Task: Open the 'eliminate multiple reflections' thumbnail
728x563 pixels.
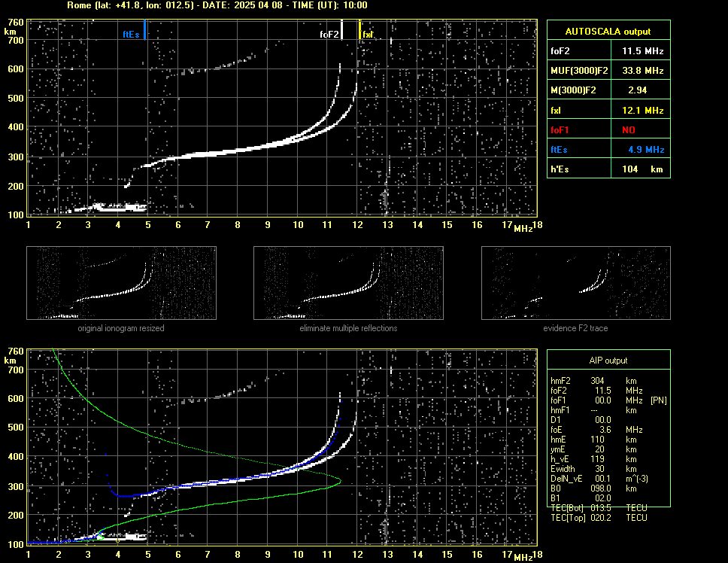Action: 348,283
